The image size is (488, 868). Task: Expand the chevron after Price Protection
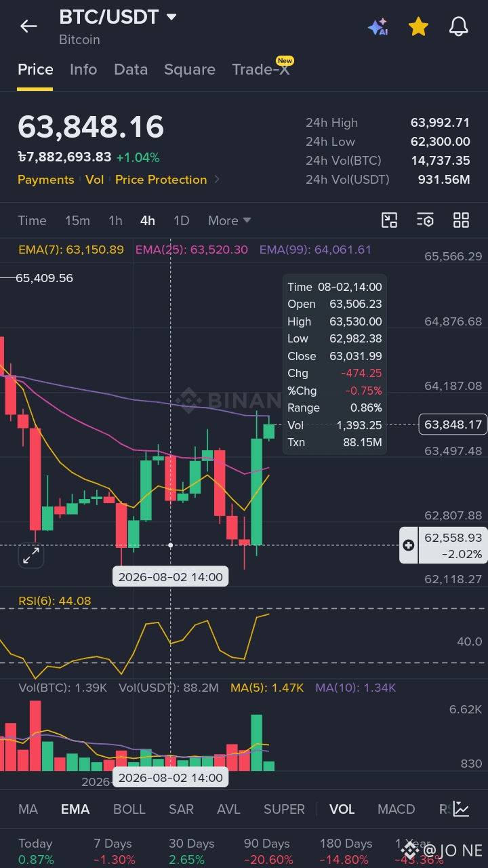(217, 180)
